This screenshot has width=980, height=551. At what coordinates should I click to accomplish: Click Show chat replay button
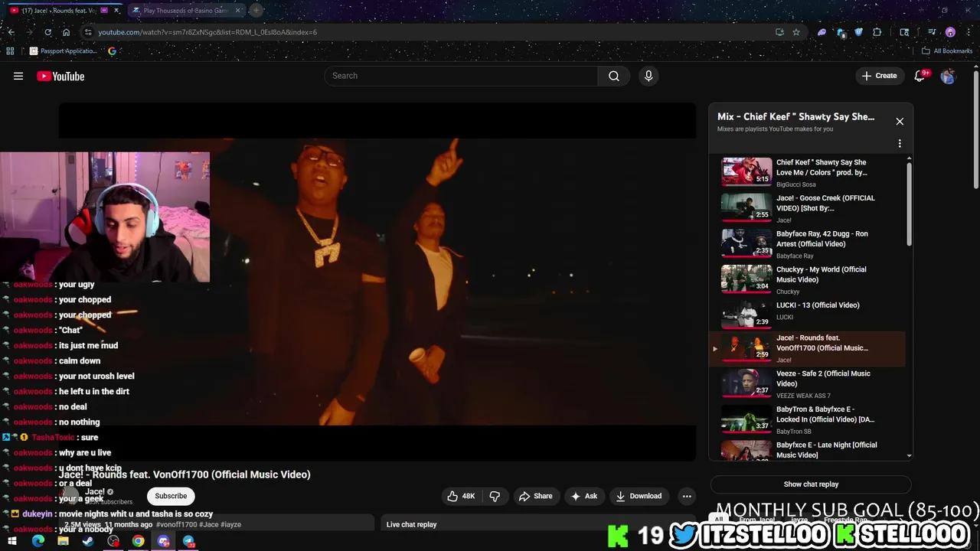pyautogui.click(x=811, y=484)
